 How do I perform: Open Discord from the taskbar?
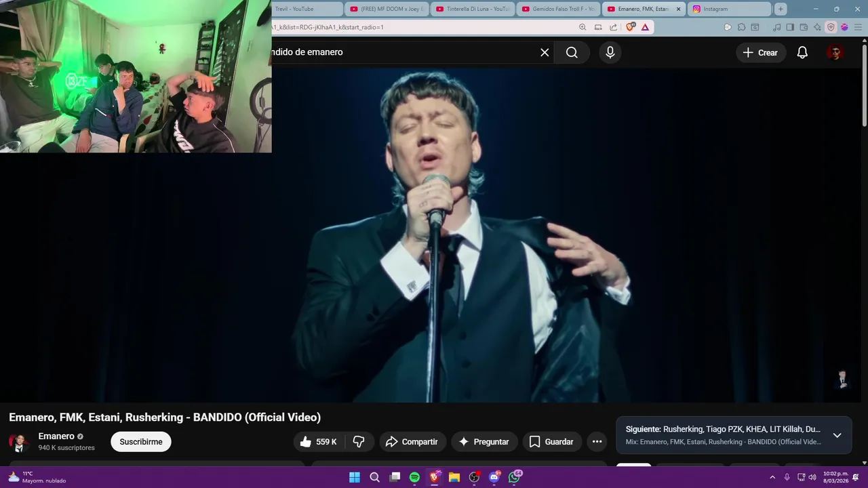point(494,477)
